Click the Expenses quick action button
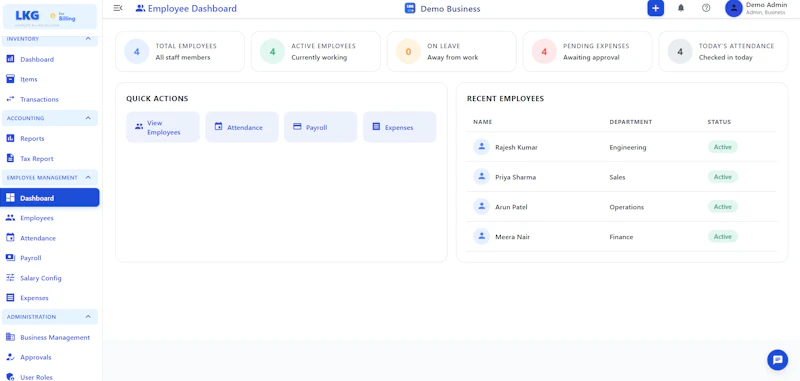800x381 pixels. click(399, 127)
